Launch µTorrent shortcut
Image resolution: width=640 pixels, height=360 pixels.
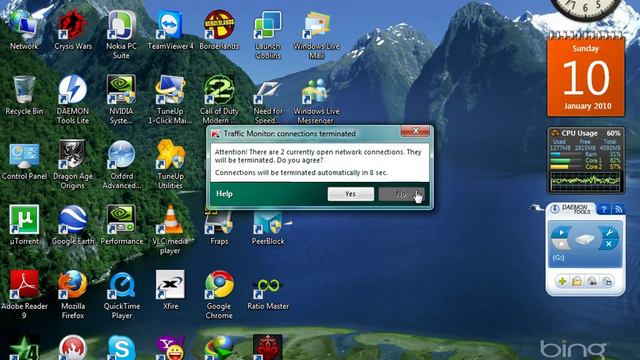pos(24,226)
